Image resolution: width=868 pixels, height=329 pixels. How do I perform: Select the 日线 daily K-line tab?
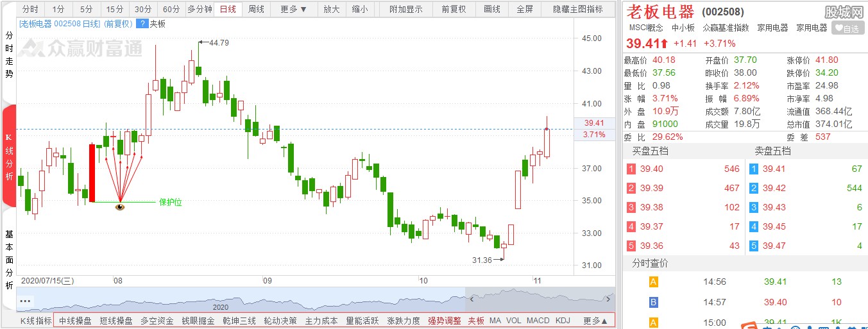pos(228,9)
